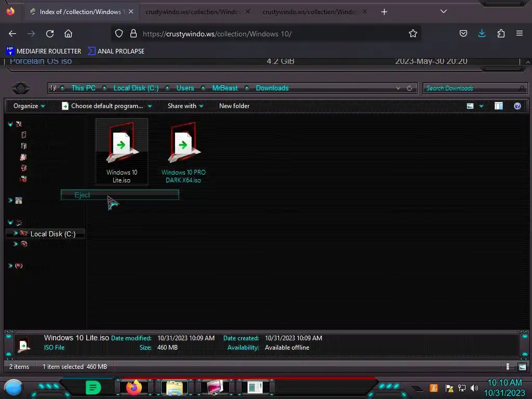The image size is (532, 399).
Task: Click Choose default program button
Action: (x=102, y=106)
